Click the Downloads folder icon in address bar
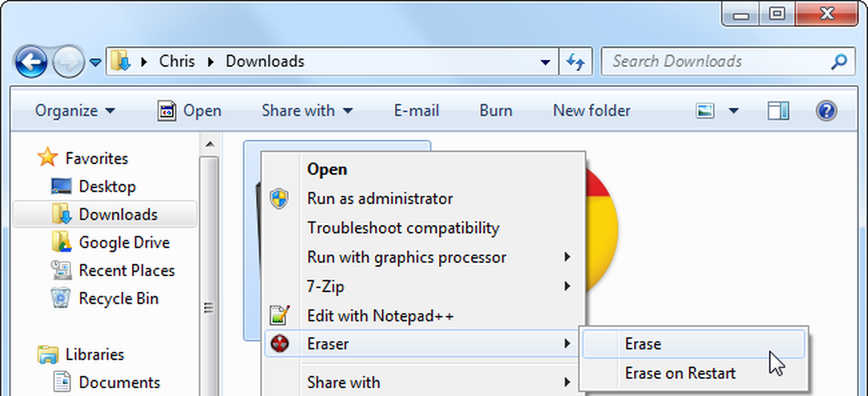The height and width of the screenshot is (396, 868). pos(120,61)
